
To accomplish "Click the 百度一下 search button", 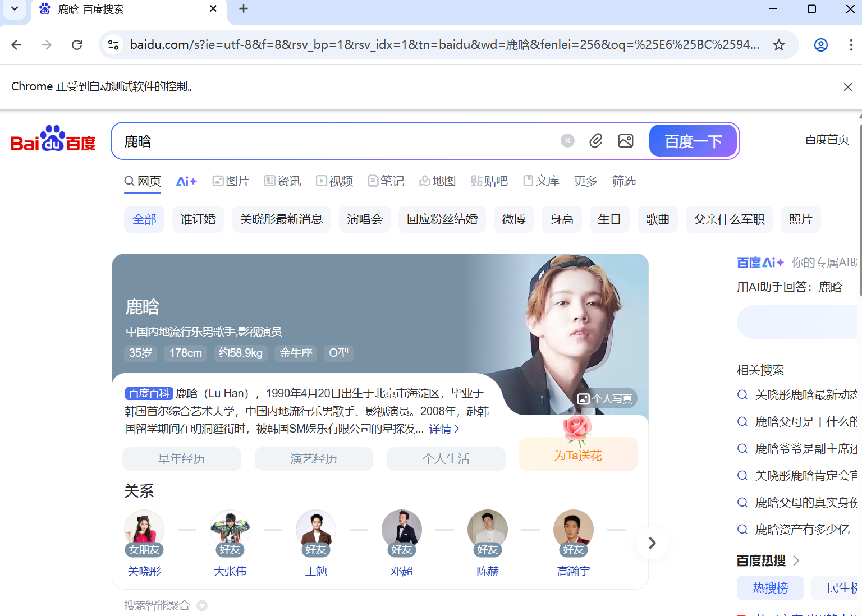I will [x=693, y=141].
